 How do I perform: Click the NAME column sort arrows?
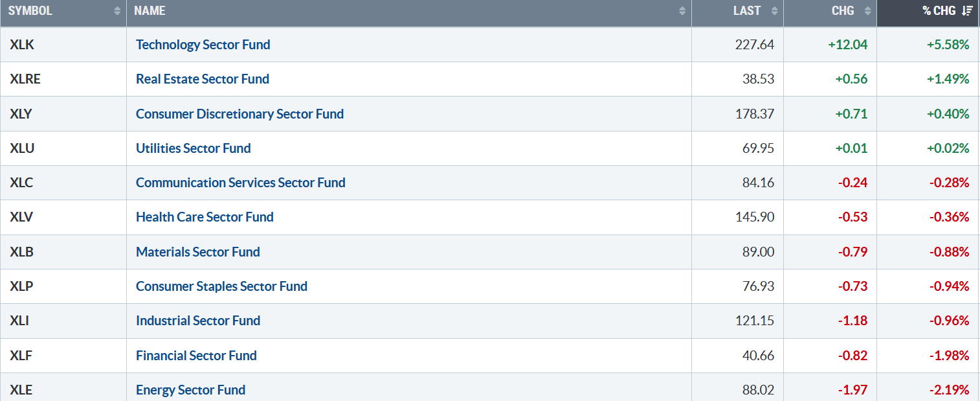[682, 11]
